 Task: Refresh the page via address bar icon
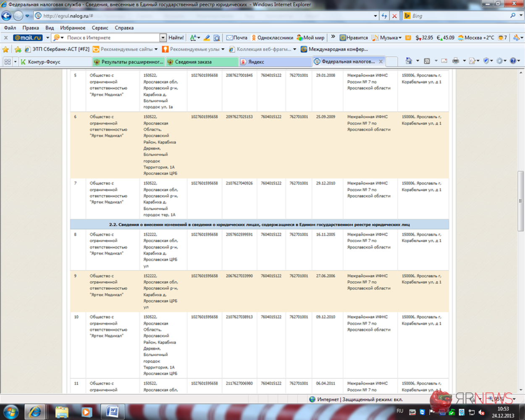coord(384,16)
